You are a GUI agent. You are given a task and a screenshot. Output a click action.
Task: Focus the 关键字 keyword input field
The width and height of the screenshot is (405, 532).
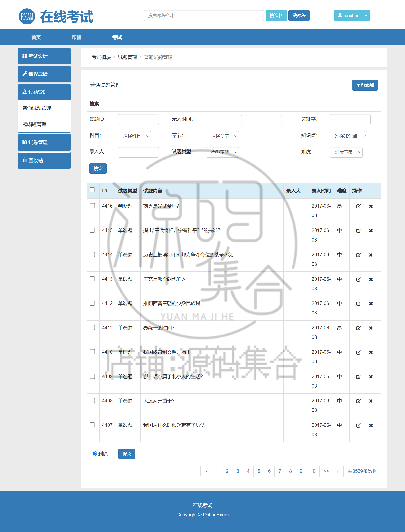350,120
